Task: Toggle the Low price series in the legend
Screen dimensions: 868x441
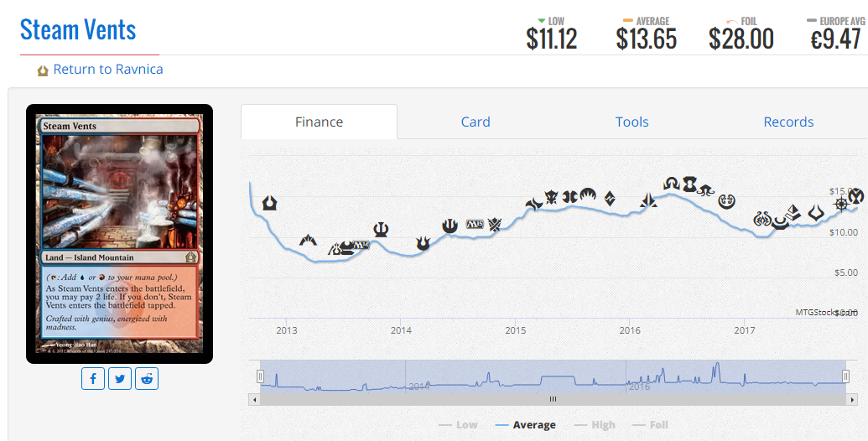Action: (x=458, y=425)
